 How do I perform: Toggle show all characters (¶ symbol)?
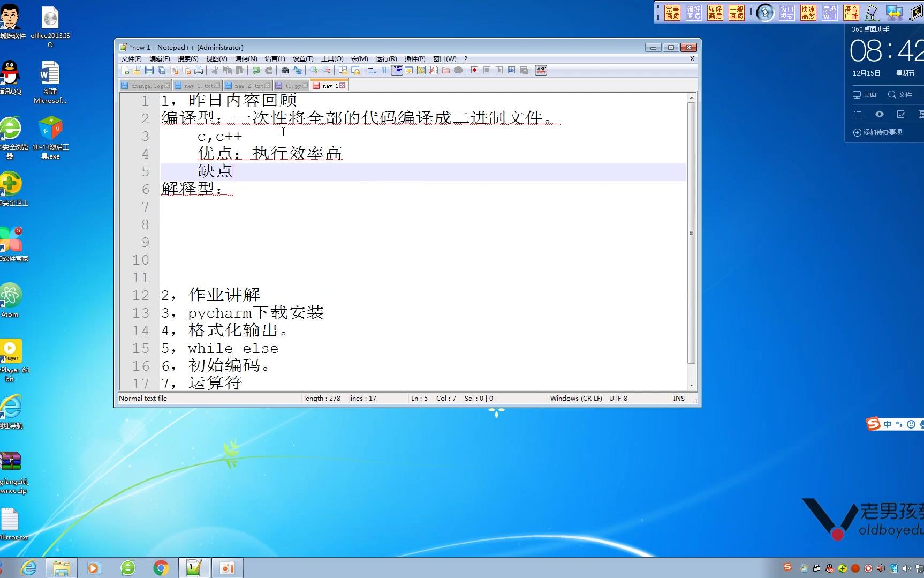(x=383, y=70)
